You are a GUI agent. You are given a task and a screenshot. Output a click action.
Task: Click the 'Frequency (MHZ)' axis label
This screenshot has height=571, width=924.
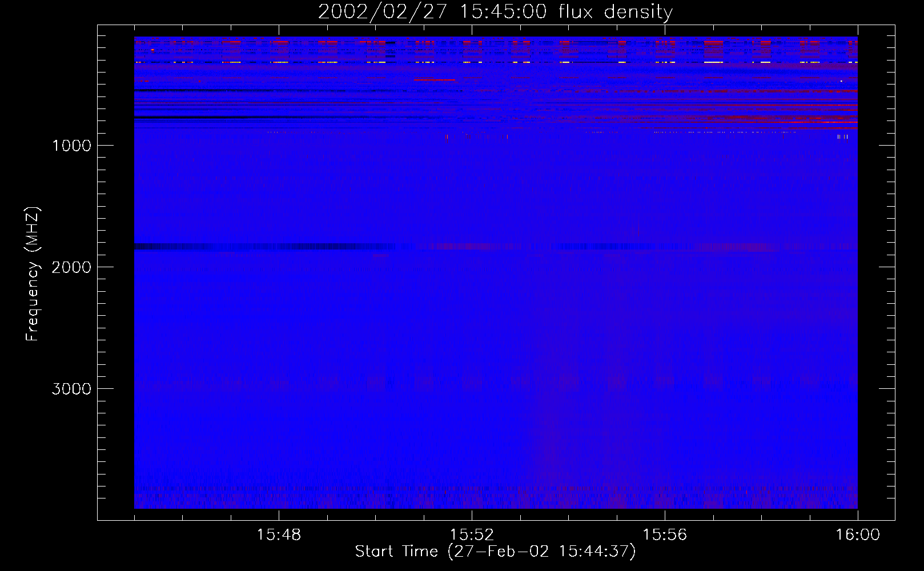pos(33,274)
